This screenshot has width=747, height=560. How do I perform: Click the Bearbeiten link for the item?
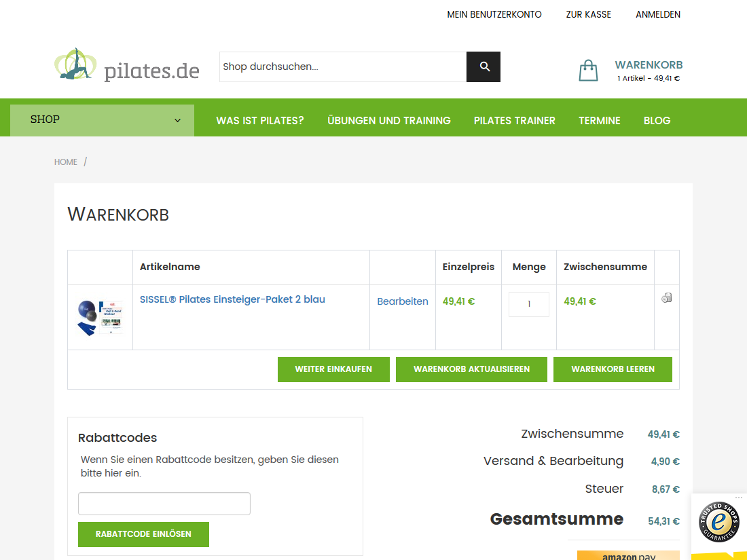(403, 301)
